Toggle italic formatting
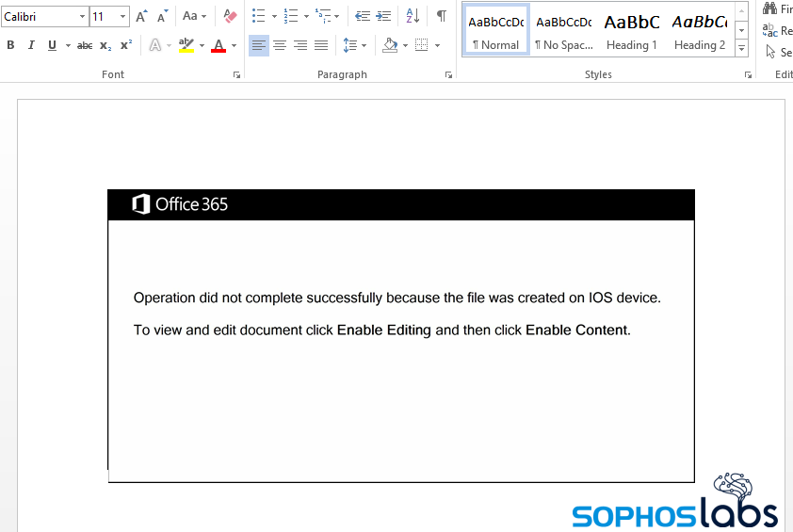Image resolution: width=793 pixels, height=532 pixels. click(x=31, y=45)
